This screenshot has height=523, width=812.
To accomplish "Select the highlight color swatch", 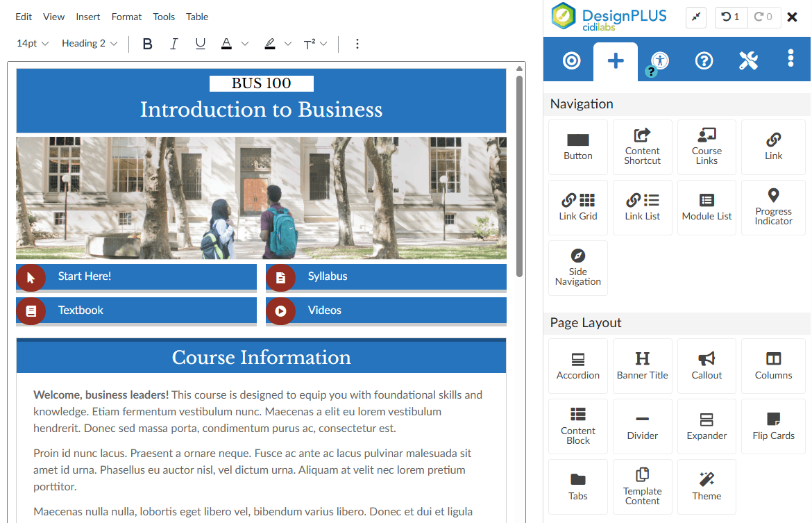I will (270, 43).
